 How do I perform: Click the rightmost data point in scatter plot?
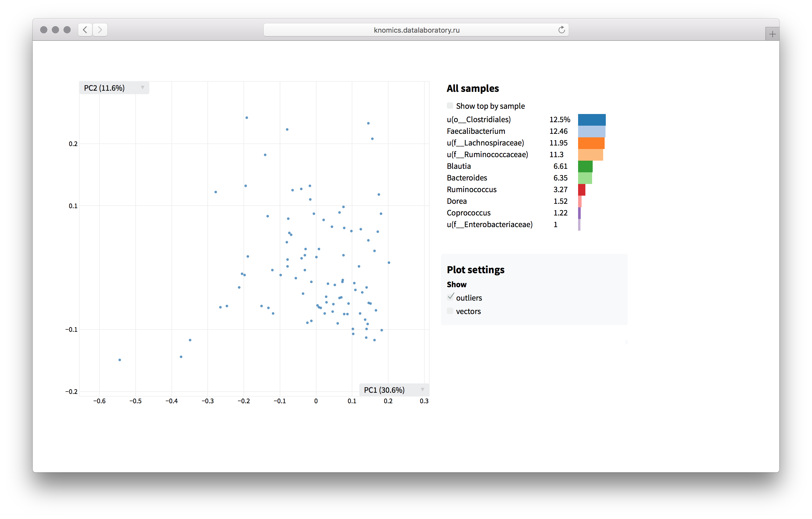pyautogui.click(x=389, y=262)
